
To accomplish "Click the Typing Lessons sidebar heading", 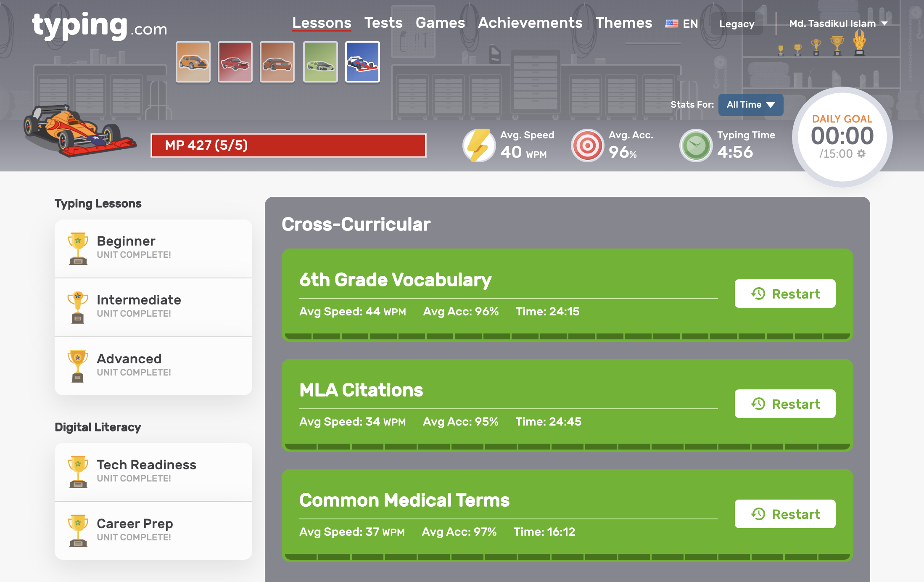I will pyautogui.click(x=98, y=204).
